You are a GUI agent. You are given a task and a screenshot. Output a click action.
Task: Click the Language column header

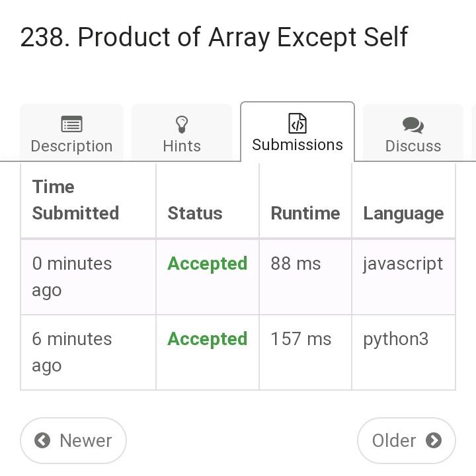point(403,214)
